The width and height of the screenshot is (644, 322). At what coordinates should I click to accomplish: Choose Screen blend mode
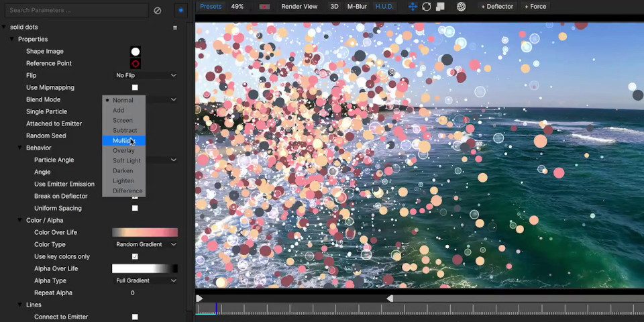123,120
